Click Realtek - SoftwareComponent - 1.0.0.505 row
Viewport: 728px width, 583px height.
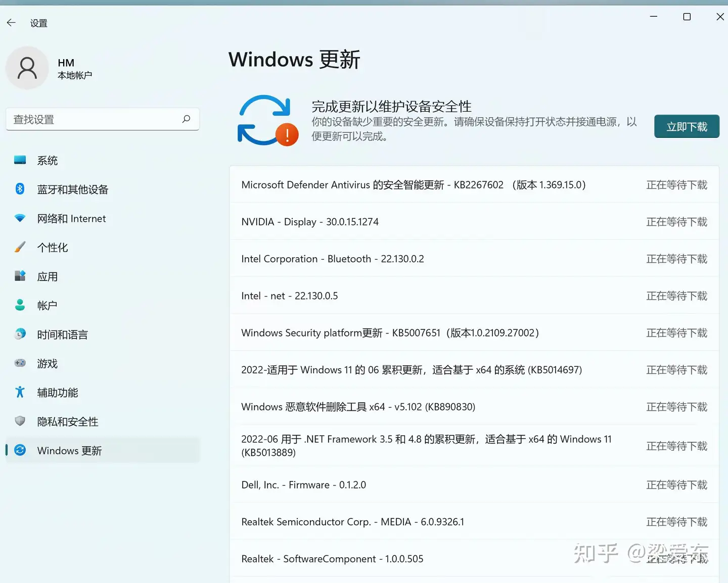[x=474, y=559]
